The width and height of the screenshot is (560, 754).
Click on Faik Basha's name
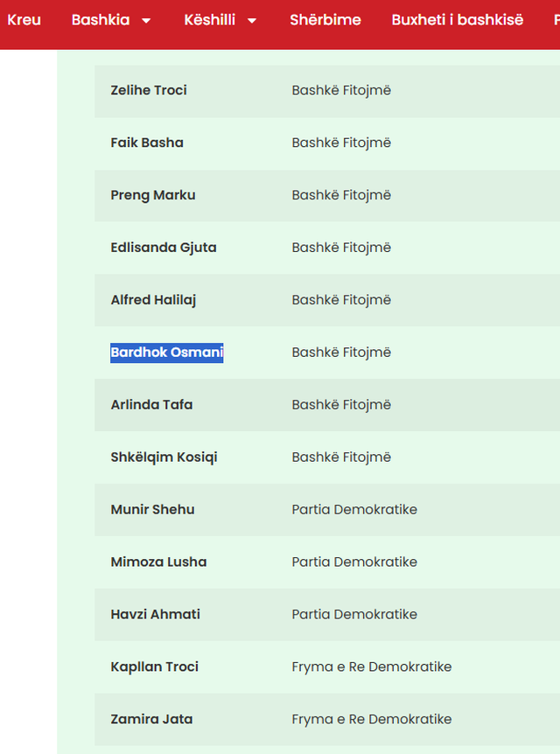(147, 143)
